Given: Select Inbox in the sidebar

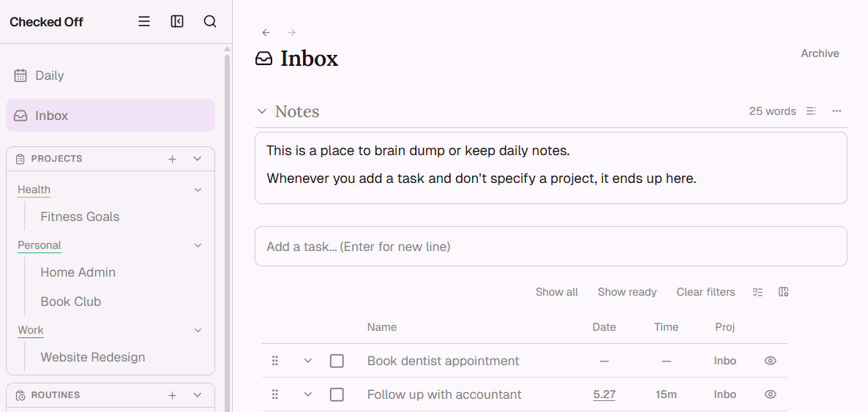Looking at the screenshot, I should (111, 115).
